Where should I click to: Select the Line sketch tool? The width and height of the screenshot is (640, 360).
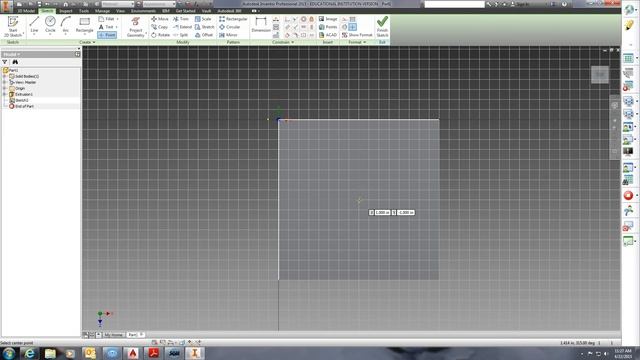(x=34, y=26)
